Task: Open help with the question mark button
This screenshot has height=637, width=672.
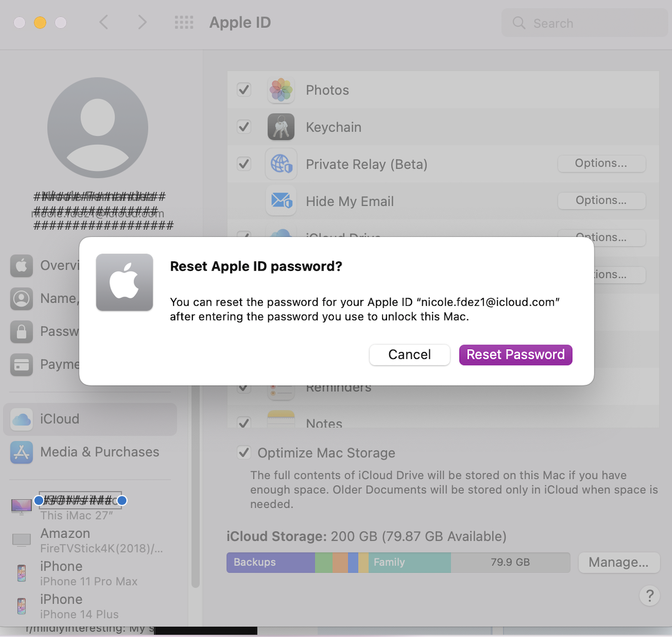Action: tap(650, 596)
